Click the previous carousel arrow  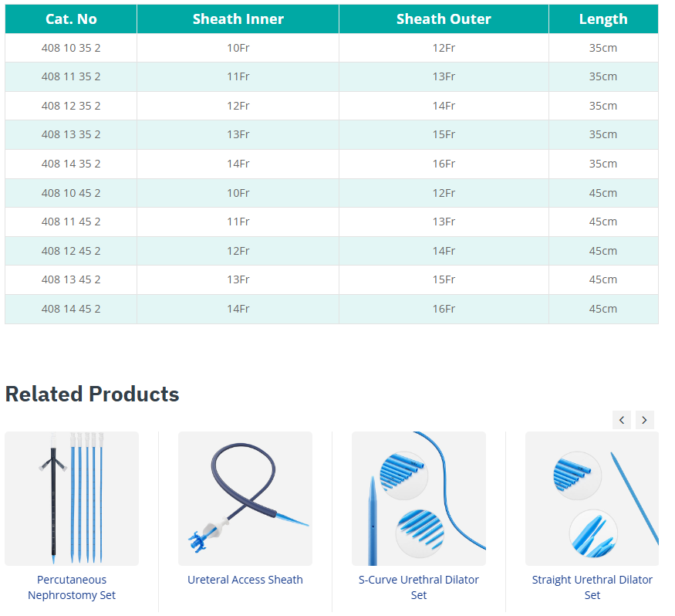tap(623, 420)
